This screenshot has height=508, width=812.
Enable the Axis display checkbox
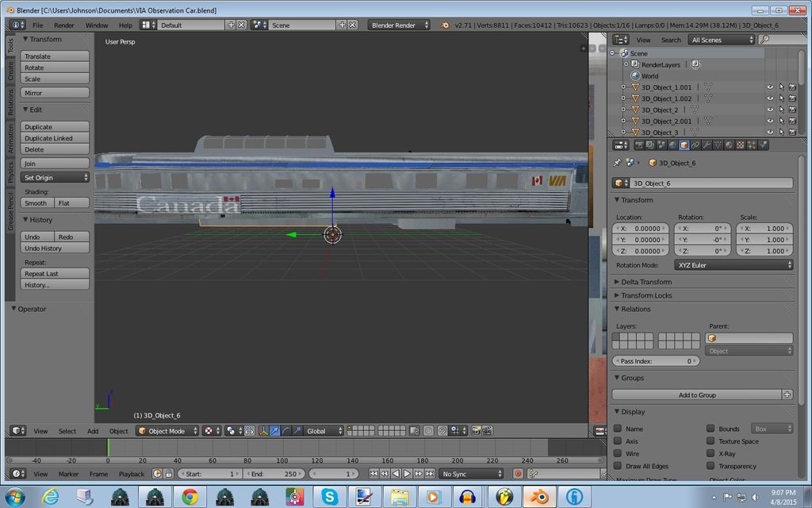pyautogui.click(x=618, y=441)
